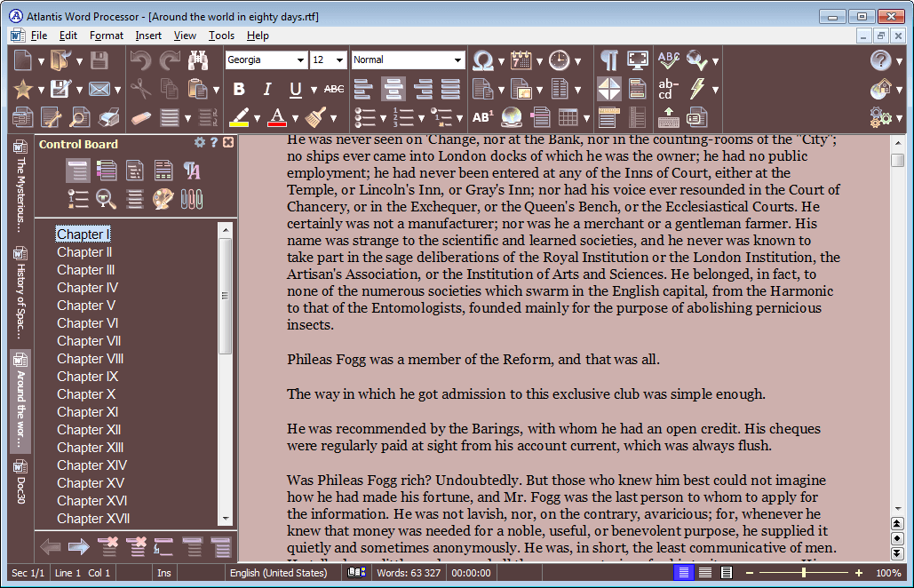Click the pink eraser icon in the toolbar
914x588 pixels.
(x=141, y=118)
